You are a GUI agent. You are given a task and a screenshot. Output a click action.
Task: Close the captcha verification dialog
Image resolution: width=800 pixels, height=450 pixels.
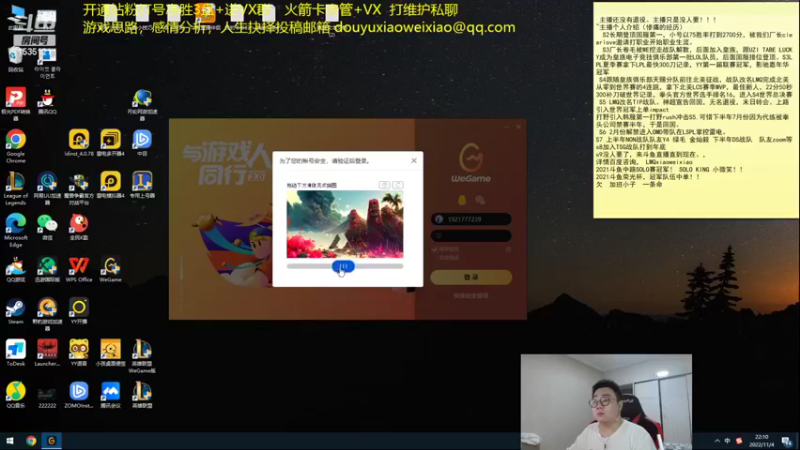pos(414,161)
